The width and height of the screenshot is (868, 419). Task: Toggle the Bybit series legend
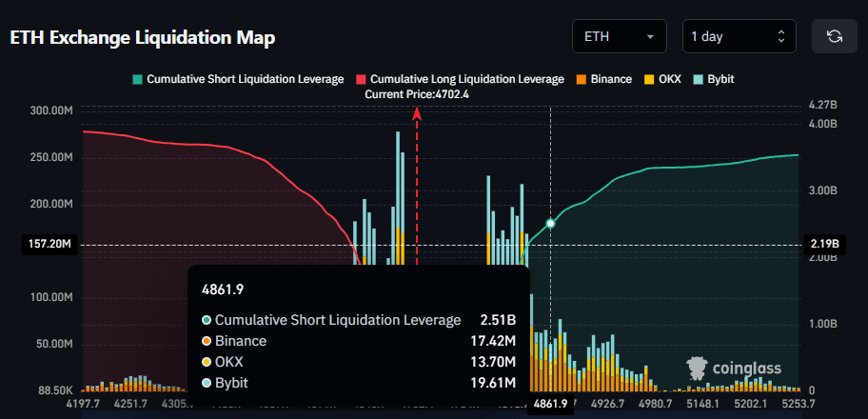coord(714,79)
